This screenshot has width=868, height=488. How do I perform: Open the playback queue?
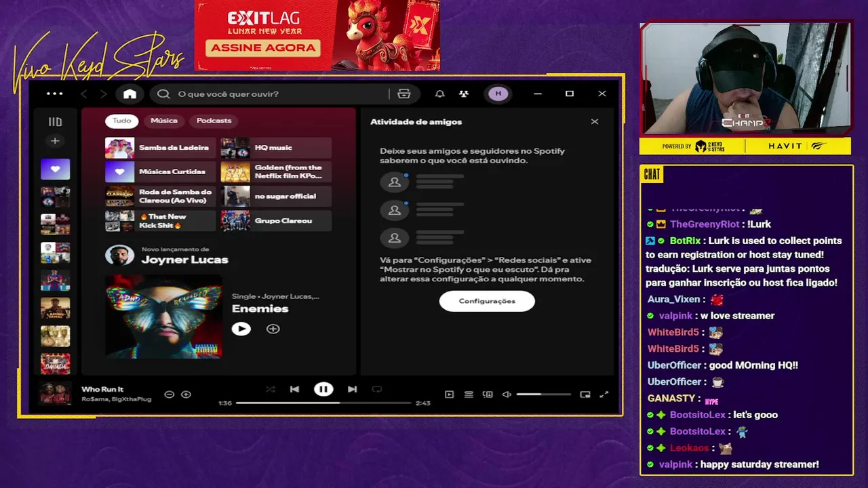point(469,394)
